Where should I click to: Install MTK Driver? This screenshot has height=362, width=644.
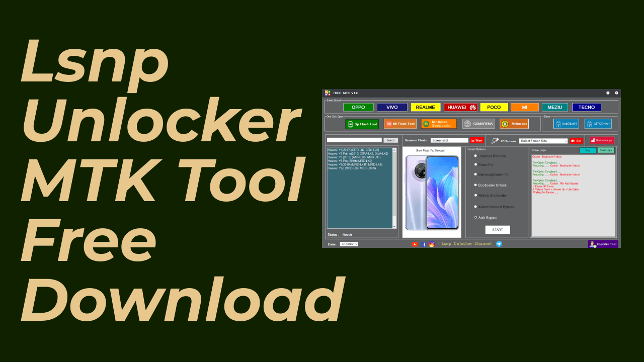[x=598, y=124]
